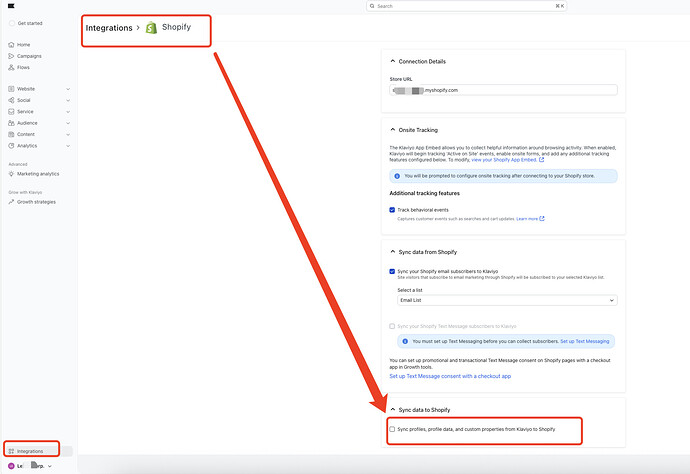Click the Social share icon

(11, 100)
